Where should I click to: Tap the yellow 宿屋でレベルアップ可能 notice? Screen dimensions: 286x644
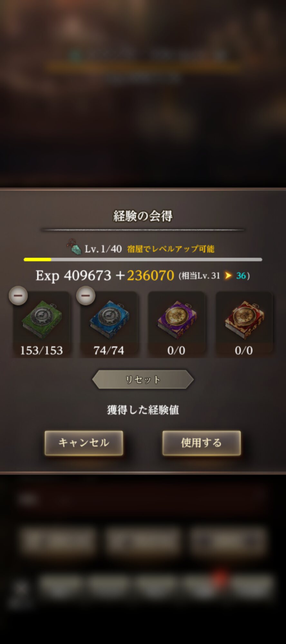(171, 249)
